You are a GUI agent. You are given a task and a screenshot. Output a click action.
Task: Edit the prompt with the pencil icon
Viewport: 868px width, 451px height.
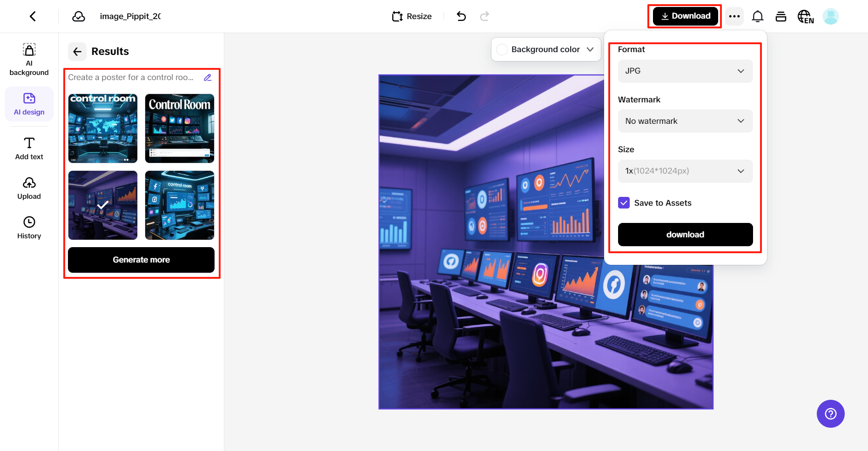[x=208, y=77]
